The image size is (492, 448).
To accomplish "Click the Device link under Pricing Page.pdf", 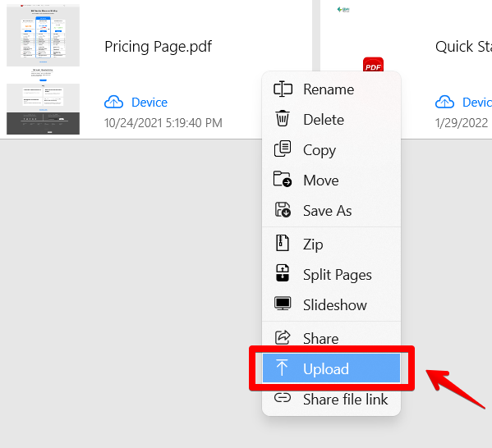I will [x=149, y=103].
